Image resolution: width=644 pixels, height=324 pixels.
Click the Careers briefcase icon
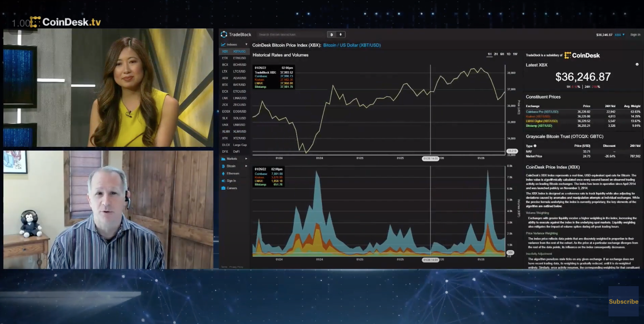223,188
